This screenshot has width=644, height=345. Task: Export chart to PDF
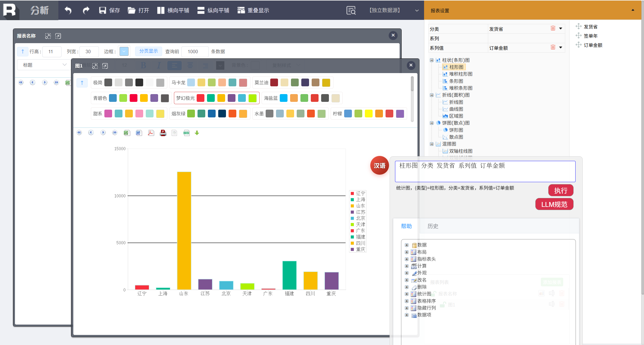pos(151,133)
